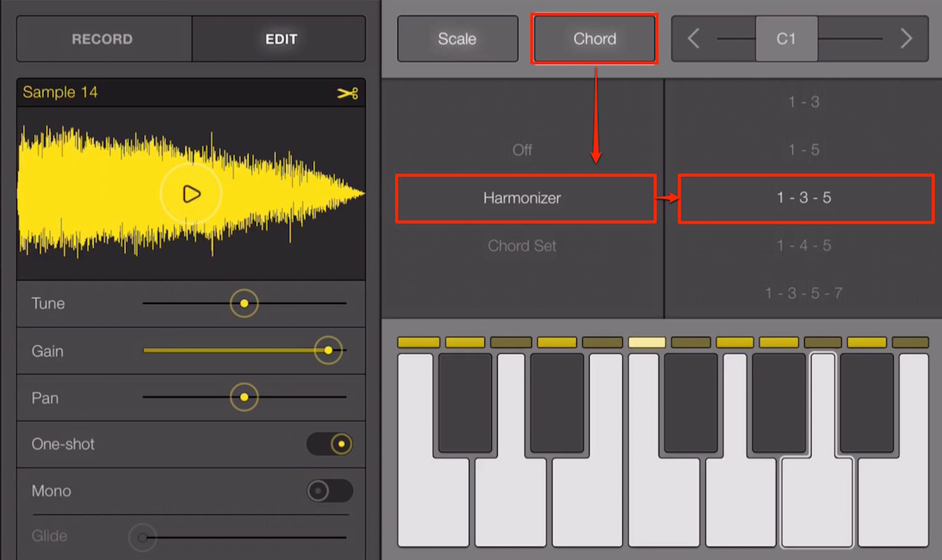The height and width of the screenshot is (560, 942).
Task: Shift octave down with left arrow
Action: pyautogui.click(x=694, y=39)
